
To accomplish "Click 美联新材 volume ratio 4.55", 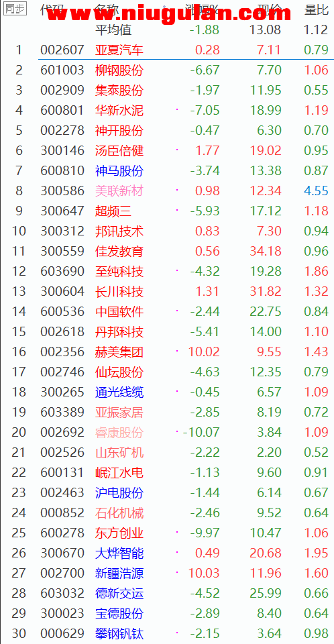I will coord(317,191).
